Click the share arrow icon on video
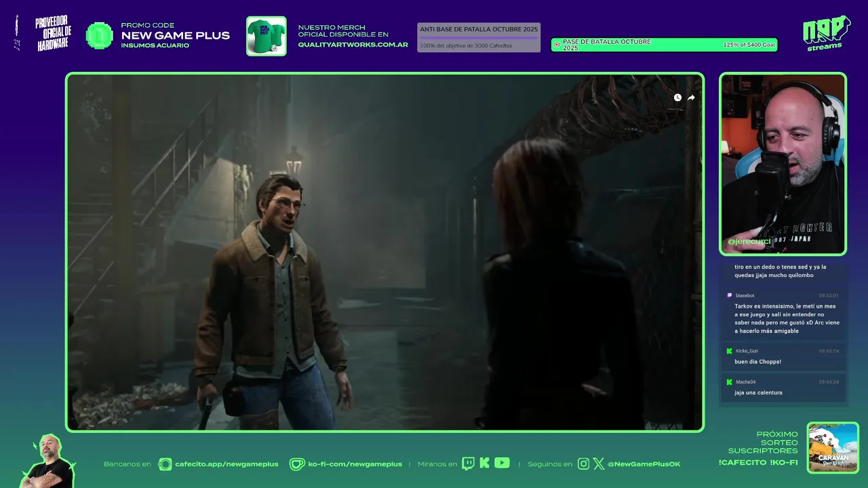This screenshot has height=488, width=868. (x=691, y=98)
